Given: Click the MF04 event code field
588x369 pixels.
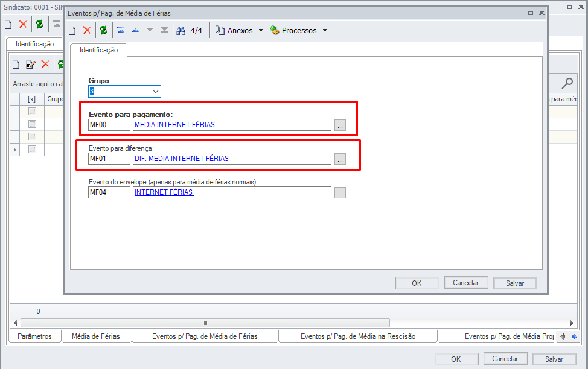Looking at the screenshot, I should click(109, 192).
